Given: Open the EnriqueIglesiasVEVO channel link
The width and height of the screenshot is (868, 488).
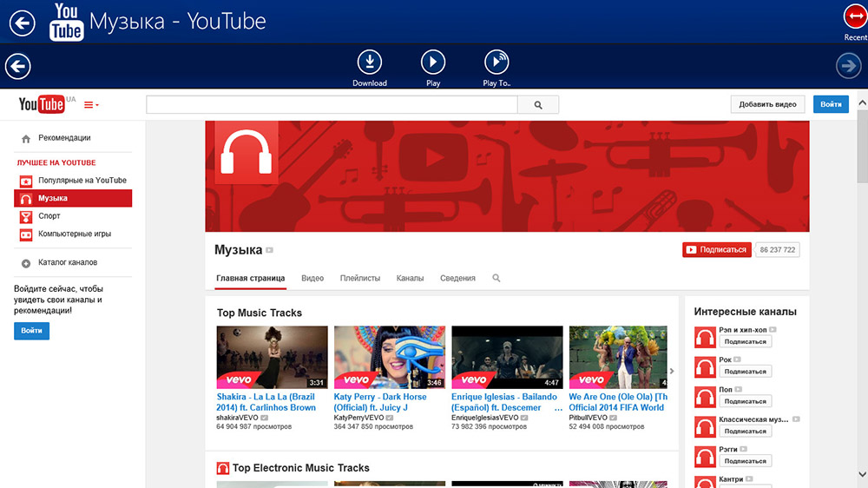Looking at the screenshot, I should [x=485, y=418].
